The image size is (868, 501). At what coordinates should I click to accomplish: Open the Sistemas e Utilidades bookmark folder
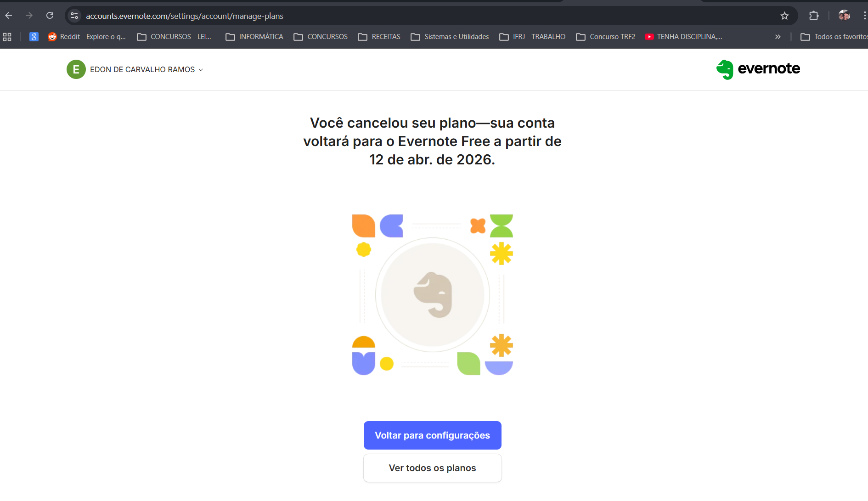click(x=450, y=37)
